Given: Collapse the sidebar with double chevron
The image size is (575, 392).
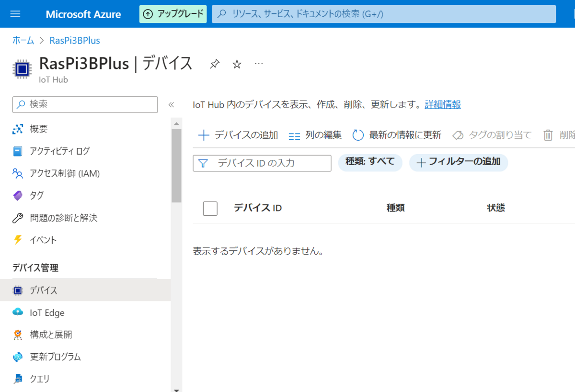Looking at the screenshot, I should tap(171, 105).
